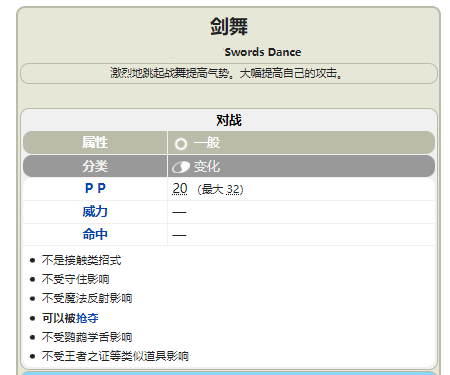Click the 威力 dash value

[179, 212]
